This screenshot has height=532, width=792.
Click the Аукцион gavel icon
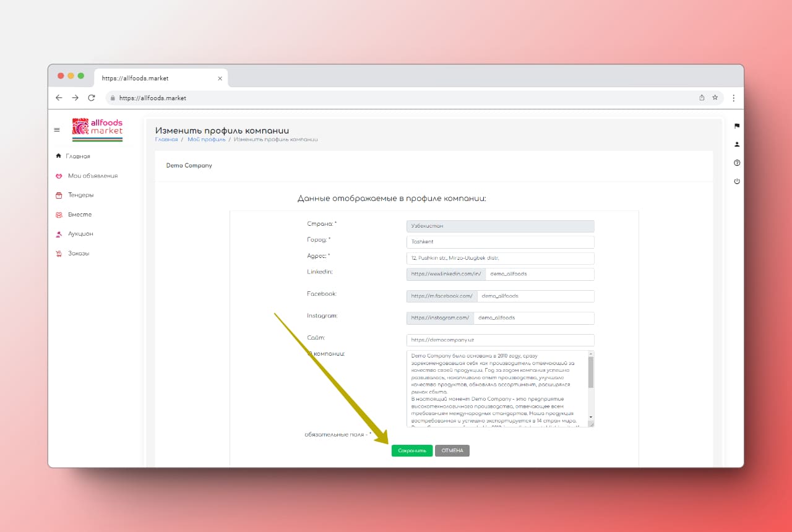point(59,234)
